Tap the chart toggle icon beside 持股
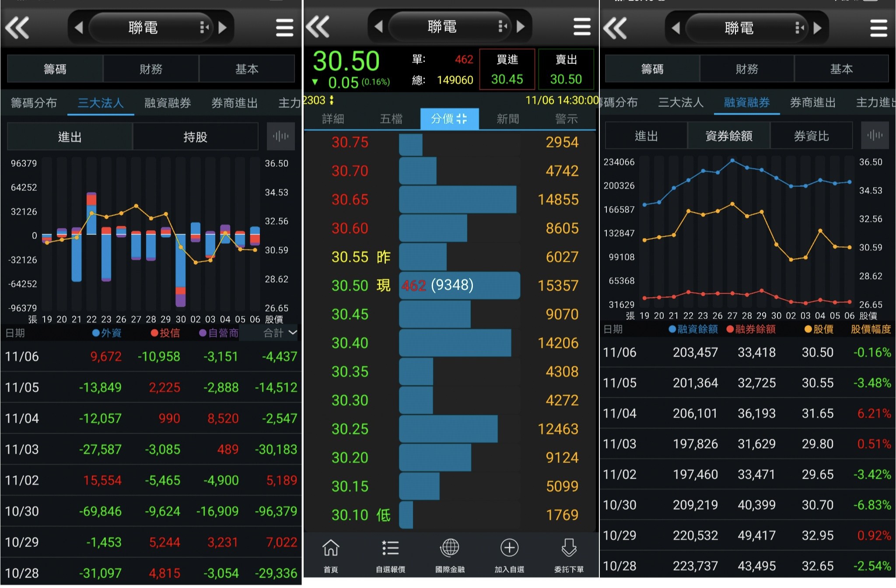Screen dimensions: 896x588 280,136
